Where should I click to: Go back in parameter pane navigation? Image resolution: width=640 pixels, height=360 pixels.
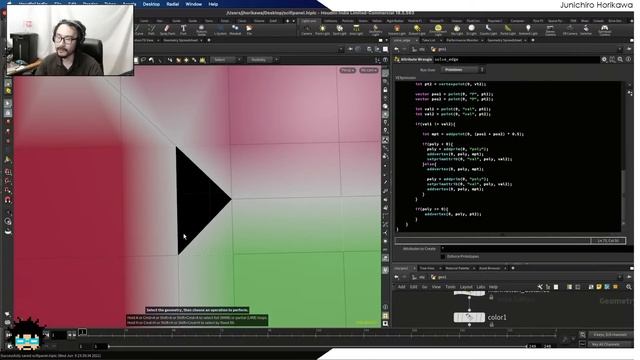pos(396,49)
